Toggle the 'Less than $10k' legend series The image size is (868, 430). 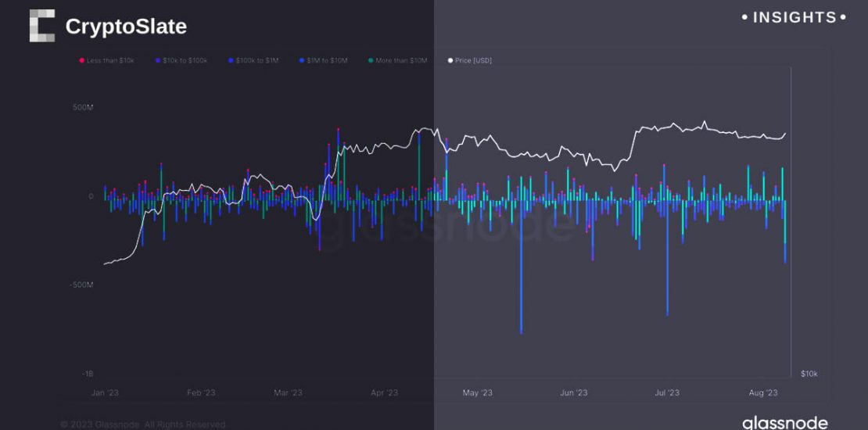[x=111, y=60]
